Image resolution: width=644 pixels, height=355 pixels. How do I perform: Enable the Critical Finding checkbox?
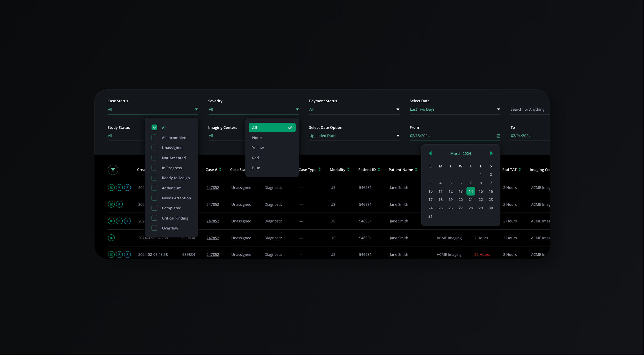click(x=154, y=218)
